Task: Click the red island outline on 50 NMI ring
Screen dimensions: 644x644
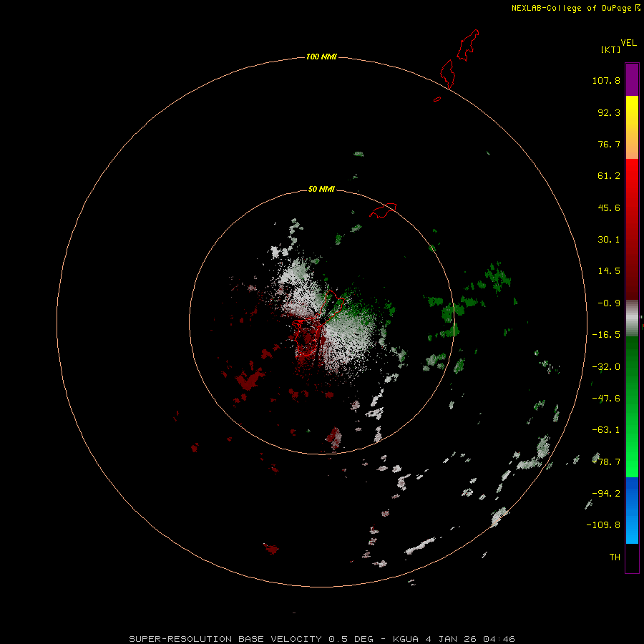Action: pos(383,210)
